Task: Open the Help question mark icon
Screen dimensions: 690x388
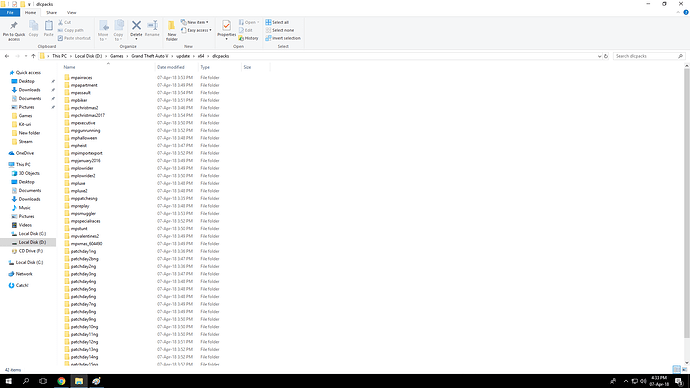Action: tap(686, 13)
